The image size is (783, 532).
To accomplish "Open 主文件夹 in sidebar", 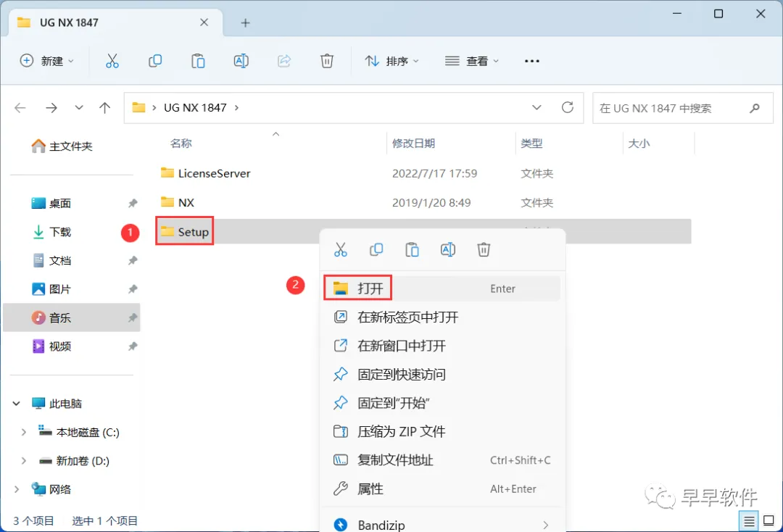I will pyautogui.click(x=62, y=146).
